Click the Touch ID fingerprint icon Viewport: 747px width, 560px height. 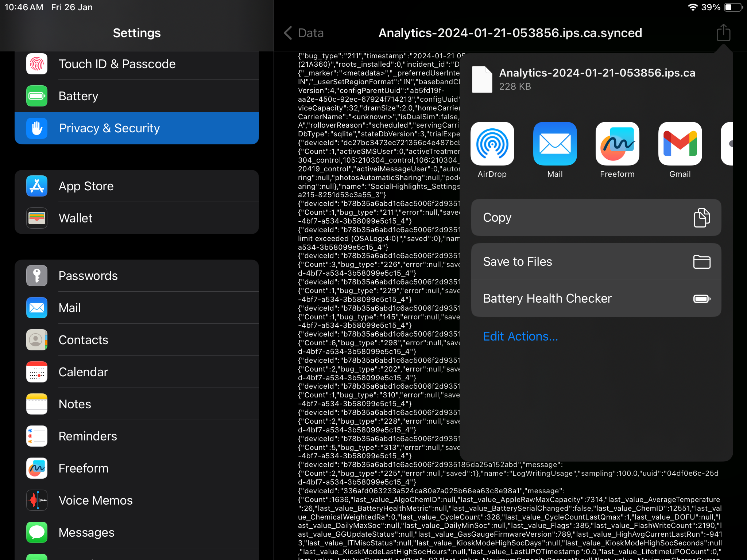(37, 64)
